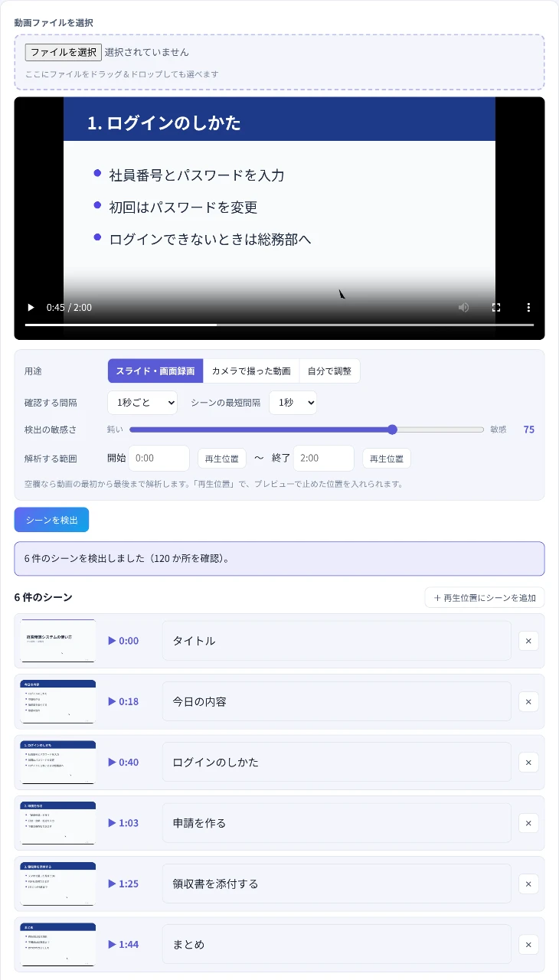Viewport: 559px width, 980px height.
Task: Start detection with シーンを検出
Action: pyautogui.click(x=51, y=520)
